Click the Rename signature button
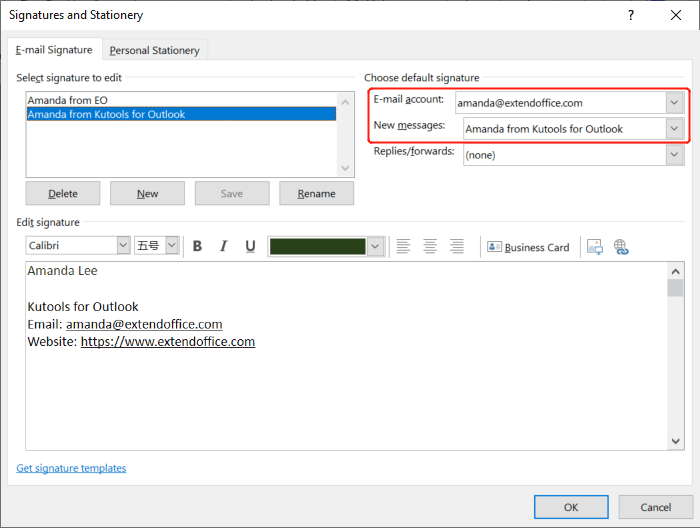Screen dimensions: 700x528 click(316, 193)
